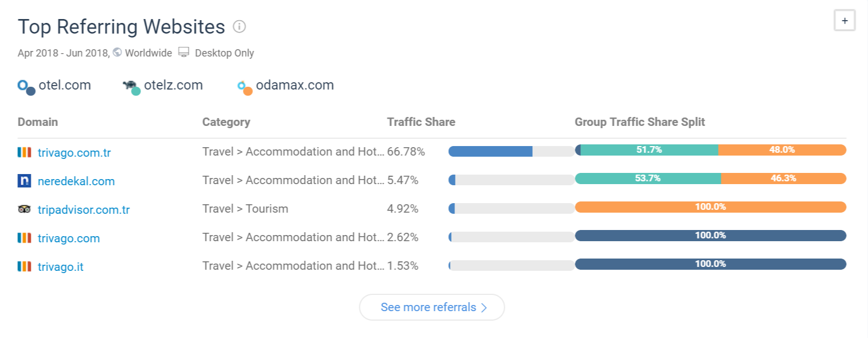Open the trivago.com domain link
Image resolution: width=868 pixels, height=338 pixels.
coord(68,238)
